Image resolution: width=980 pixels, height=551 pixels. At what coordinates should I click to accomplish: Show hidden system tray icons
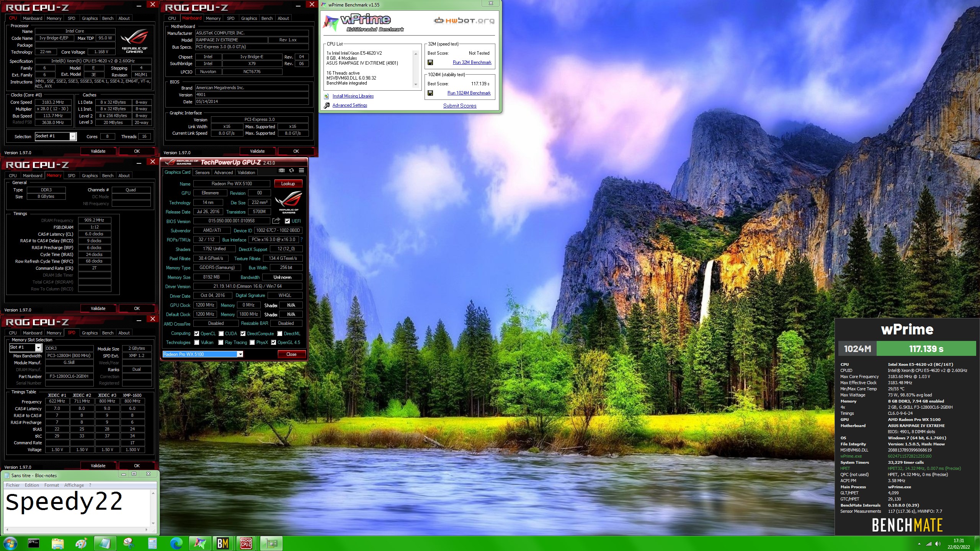pyautogui.click(x=919, y=544)
